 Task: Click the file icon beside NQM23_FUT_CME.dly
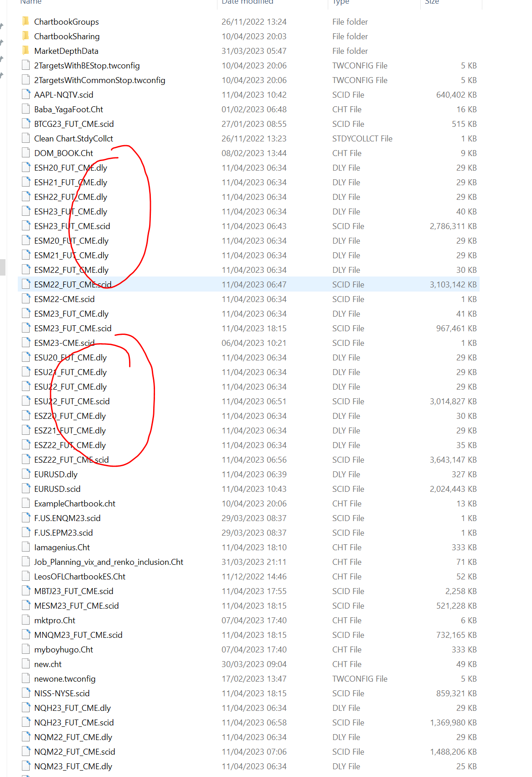pyautogui.click(x=26, y=766)
